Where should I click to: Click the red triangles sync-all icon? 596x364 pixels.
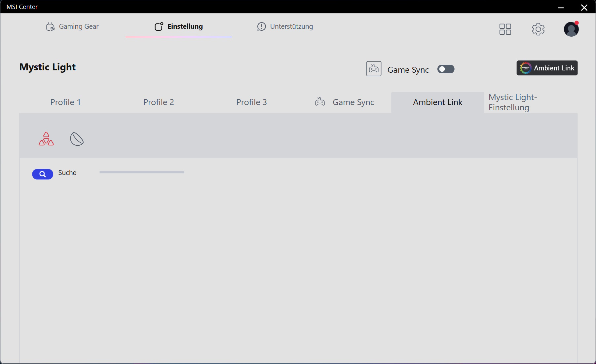pyautogui.click(x=46, y=139)
